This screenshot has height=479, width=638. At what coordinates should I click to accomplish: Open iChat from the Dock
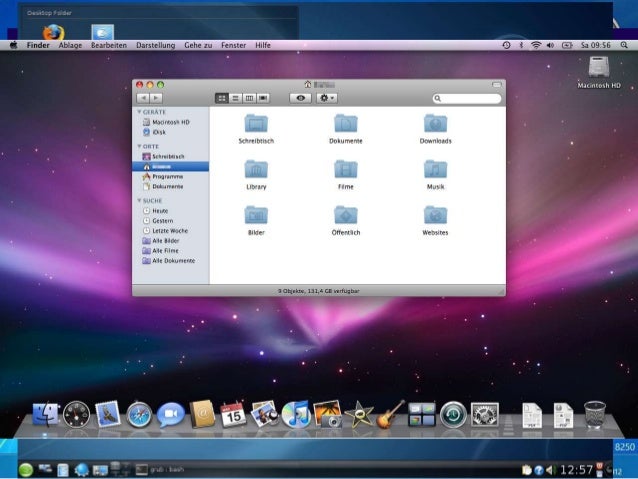tap(170, 415)
